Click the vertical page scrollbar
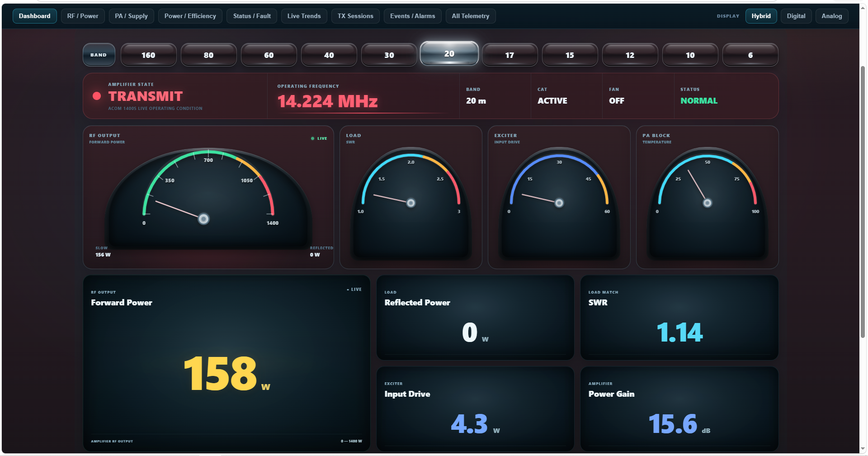The height and width of the screenshot is (456, 868). (x=863, y=201)
